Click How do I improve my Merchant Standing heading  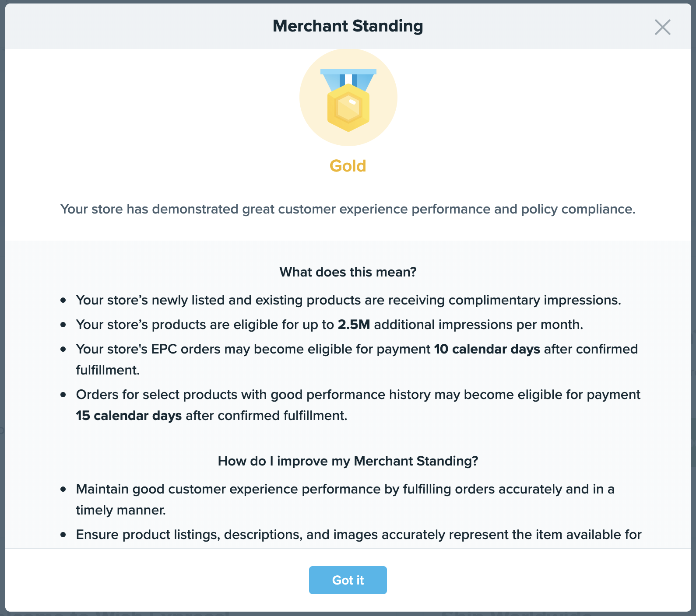(x=348, y=461)
